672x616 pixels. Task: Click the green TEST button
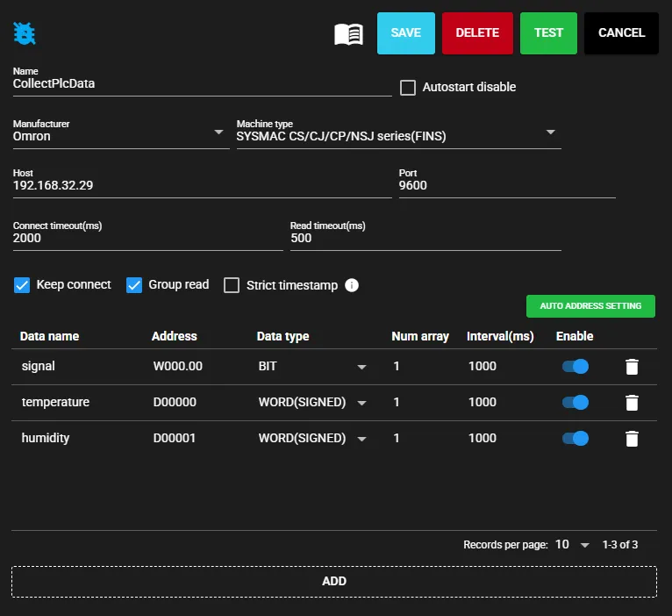tap(548, 33)
